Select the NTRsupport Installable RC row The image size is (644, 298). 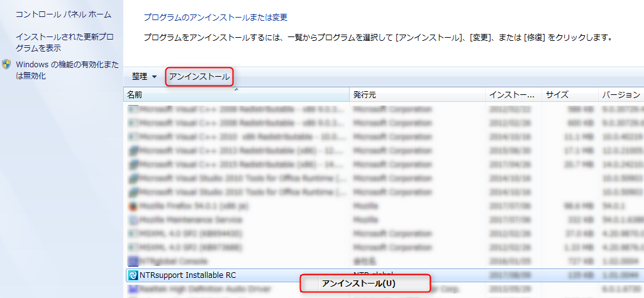tap(384, 275)
